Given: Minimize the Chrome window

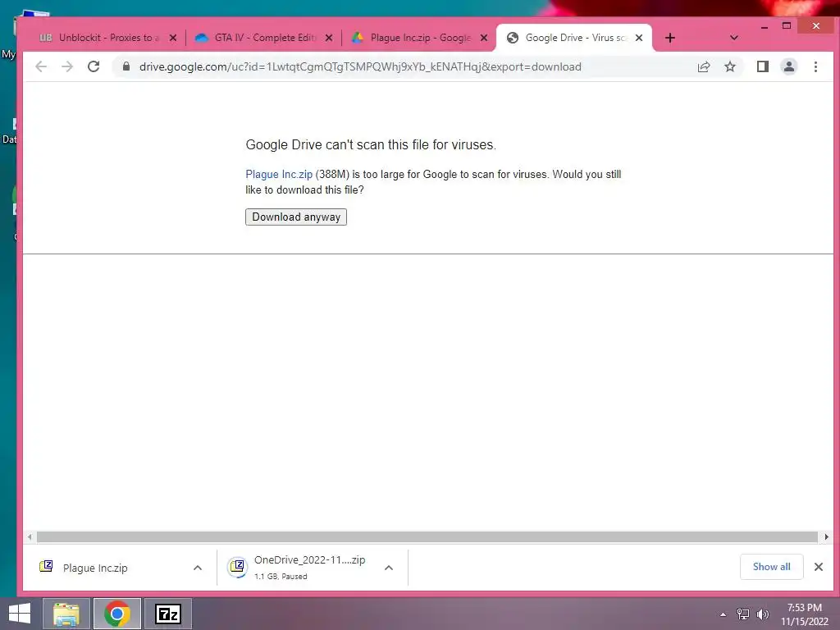Looking at the screenshot, I should (765, 26).
